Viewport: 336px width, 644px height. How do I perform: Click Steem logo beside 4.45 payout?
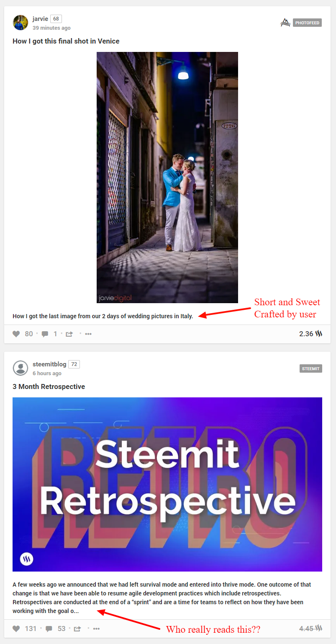click(x=319, y=628)
